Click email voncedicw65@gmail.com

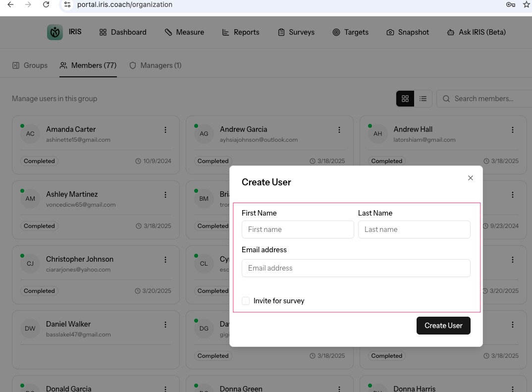click(x=81, y=205)
